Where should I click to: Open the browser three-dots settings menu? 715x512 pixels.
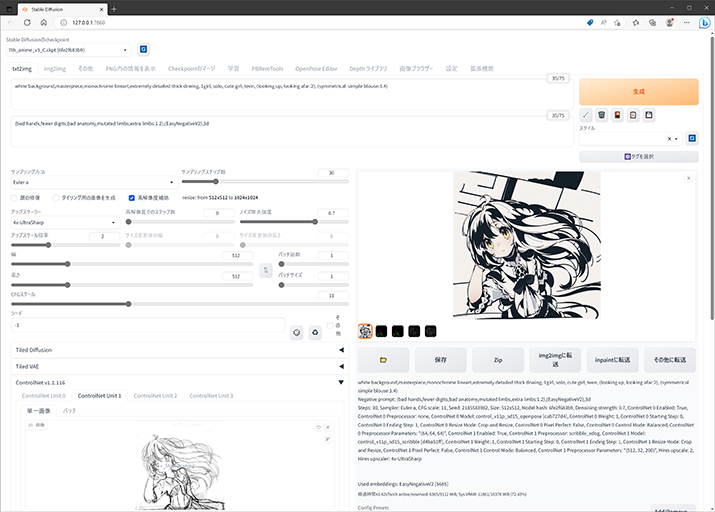(x=687, y=22)
